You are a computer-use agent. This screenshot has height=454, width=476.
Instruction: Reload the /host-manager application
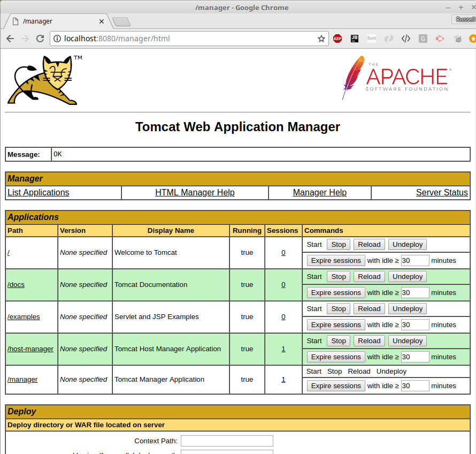[x=369, y=340]
